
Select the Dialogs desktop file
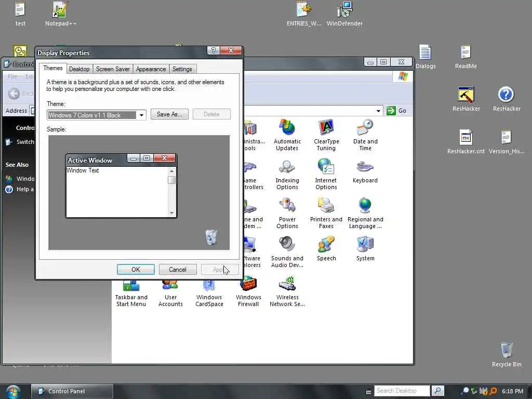click(425, 57)
